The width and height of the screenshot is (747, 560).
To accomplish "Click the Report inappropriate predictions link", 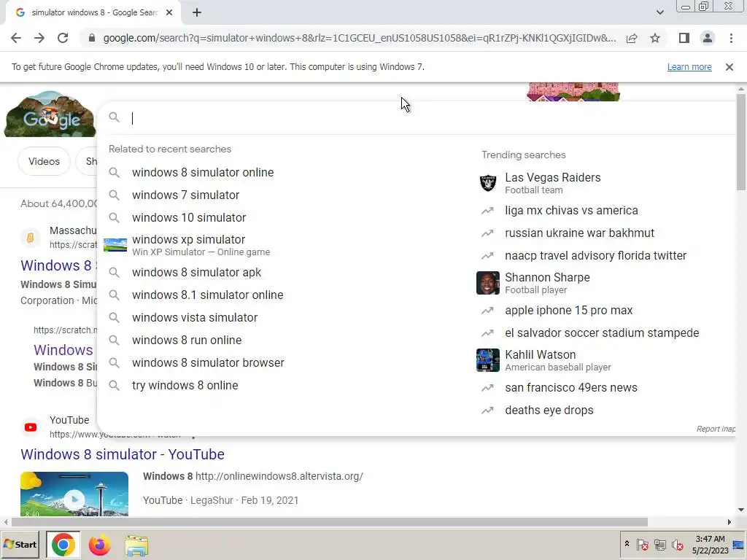I will tap(716, 429).
